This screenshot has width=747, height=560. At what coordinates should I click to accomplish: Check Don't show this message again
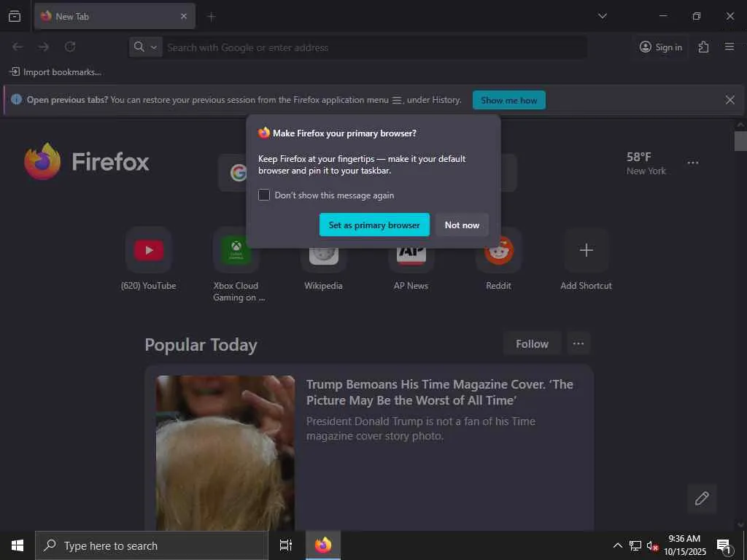click(264, 195)
